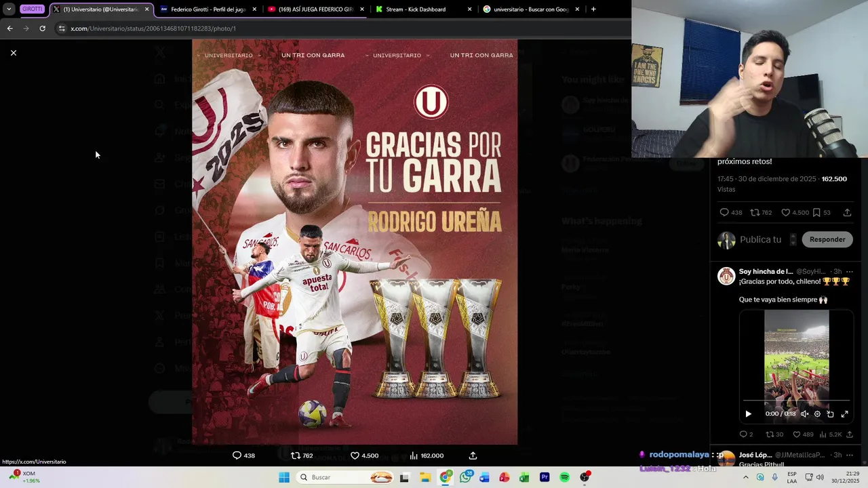868x488 pixels.
Task: View analytics icon showing 162.000
Action: pyautogui.click(x=427, y=455)
